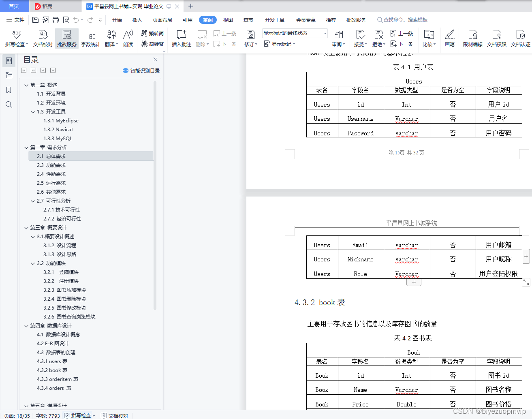Click the Save icon in quick access toolbar
This screenshot has width=532, height=419.
pyautogui.click(x=35, y=20)
